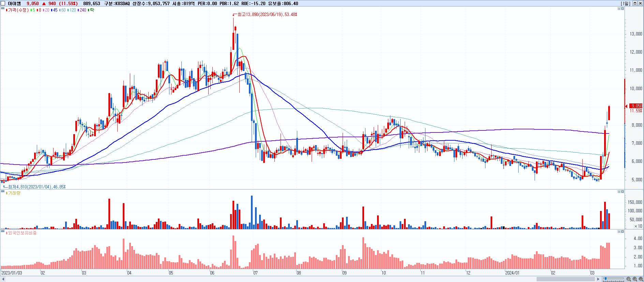Click the current price tag 9,050
Screen dimensions: 644x282
[636, 106]
